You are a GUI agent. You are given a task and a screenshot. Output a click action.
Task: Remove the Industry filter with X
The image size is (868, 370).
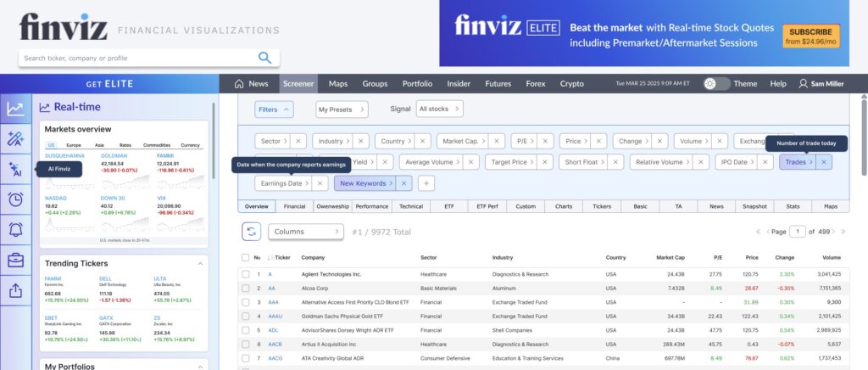pyautogui.click(x=361, y=141)
